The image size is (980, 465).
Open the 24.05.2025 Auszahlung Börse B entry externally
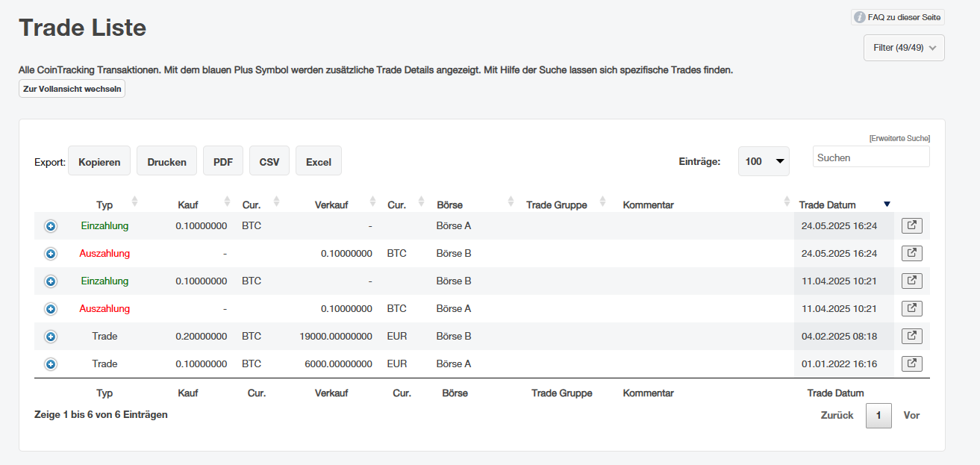pyautogui.click(x=911, y=253)
